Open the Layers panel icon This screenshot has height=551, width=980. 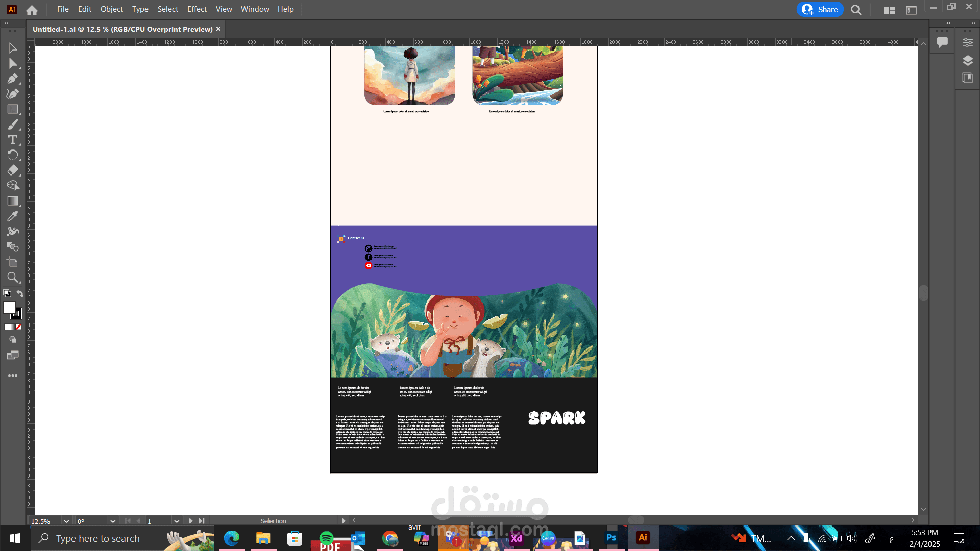[968, 61]
